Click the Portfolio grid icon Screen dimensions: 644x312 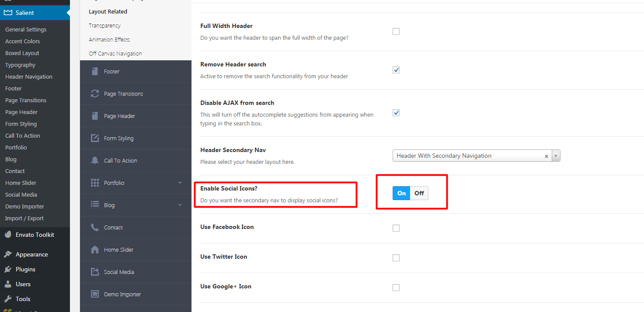(94, 183)
